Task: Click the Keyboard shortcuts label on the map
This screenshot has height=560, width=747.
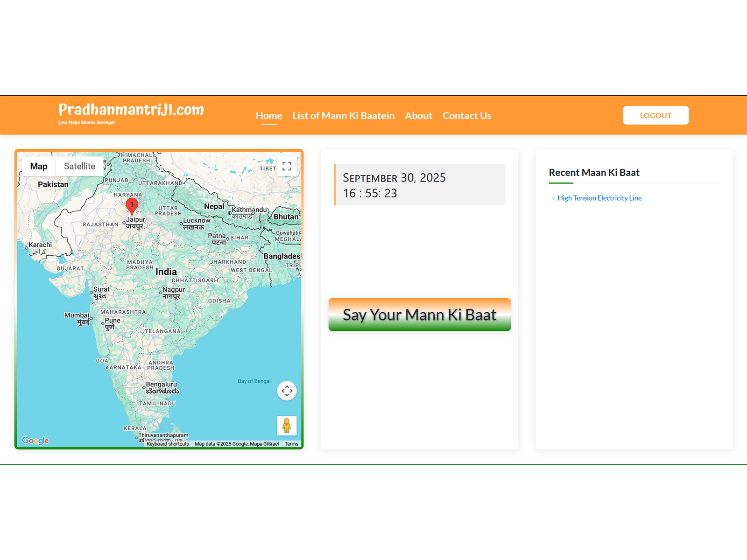Action: pyautogui.click(x=168, y=444)
